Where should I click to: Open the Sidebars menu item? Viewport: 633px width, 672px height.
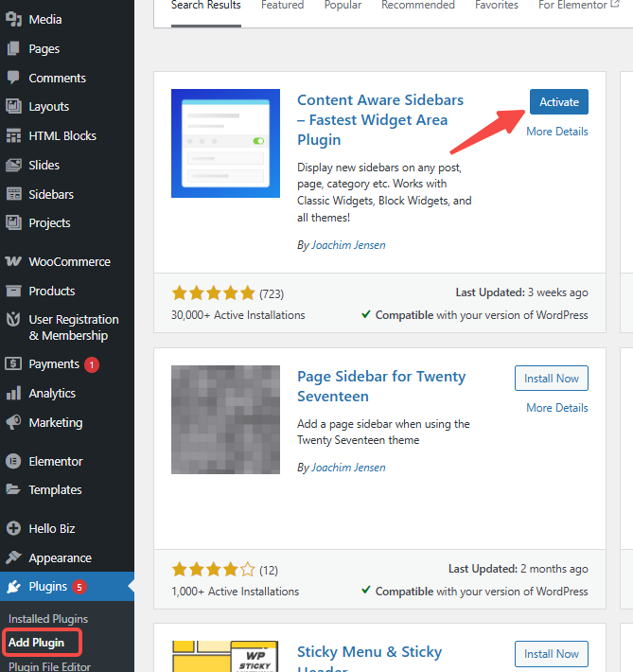point(51,194)
